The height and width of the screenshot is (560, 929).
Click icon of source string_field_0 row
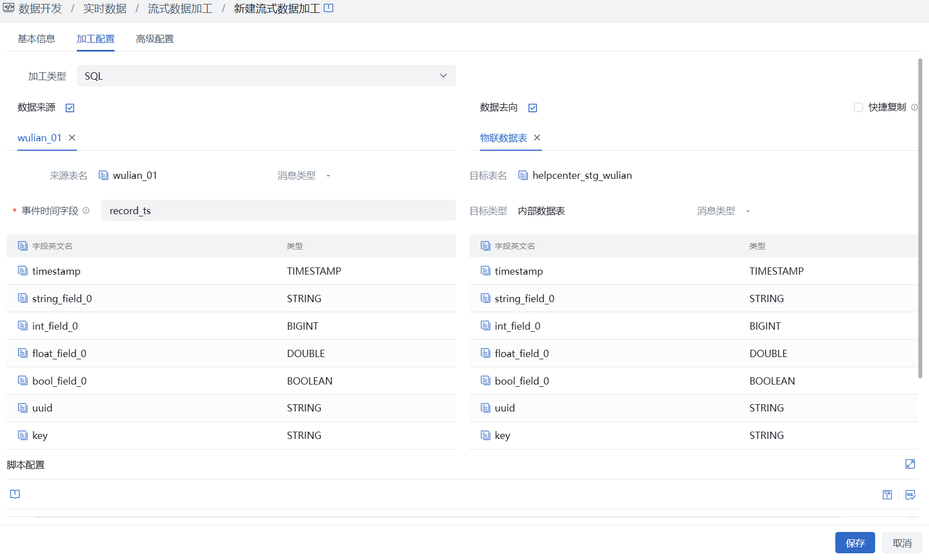[x=22, y=298]
